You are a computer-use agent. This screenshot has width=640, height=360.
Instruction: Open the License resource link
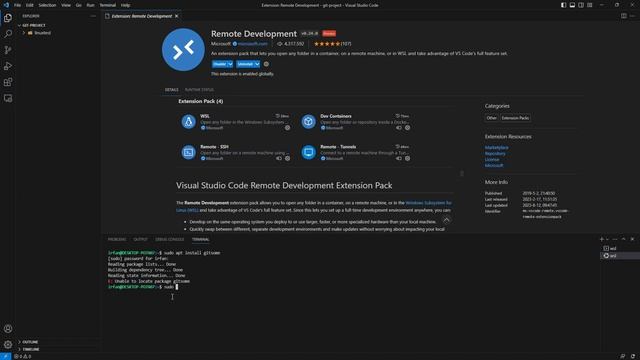pos(492,160)
